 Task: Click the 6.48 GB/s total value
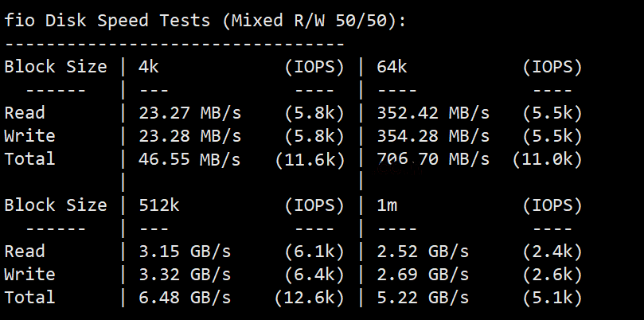pyautogui.click(x=185, y=298)
